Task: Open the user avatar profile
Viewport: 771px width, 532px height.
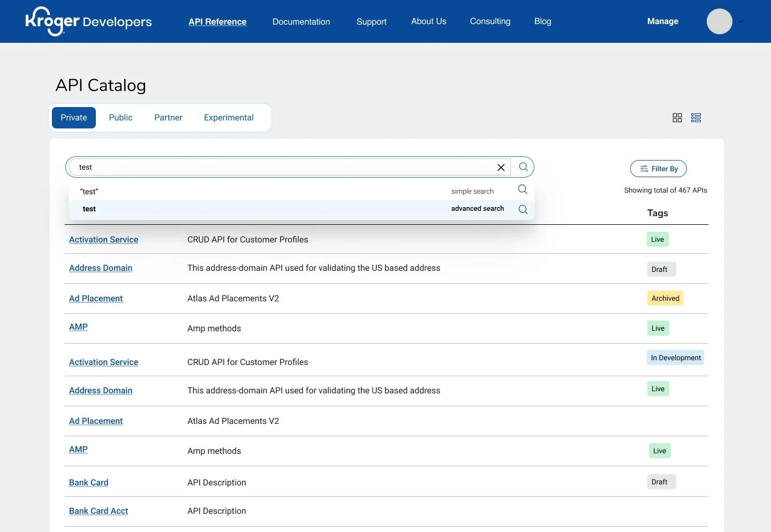Action: [720, 21]
